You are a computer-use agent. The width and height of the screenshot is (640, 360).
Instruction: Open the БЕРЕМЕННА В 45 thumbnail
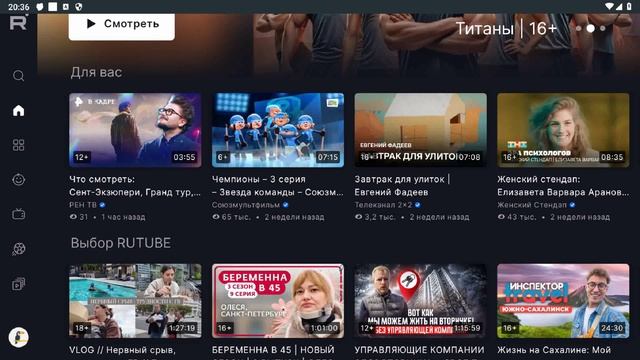(x=278, y=301)
